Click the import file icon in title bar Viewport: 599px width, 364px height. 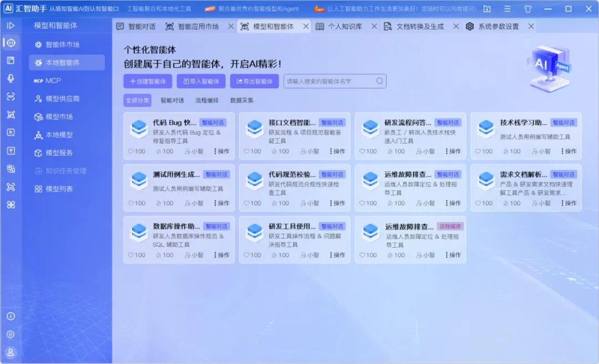[x=487, y=9]
